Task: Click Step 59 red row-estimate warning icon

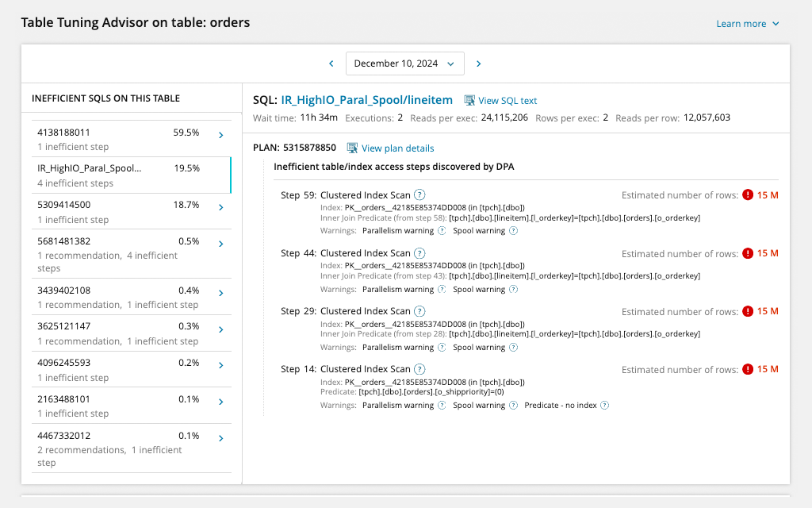Action: point(747,195)
